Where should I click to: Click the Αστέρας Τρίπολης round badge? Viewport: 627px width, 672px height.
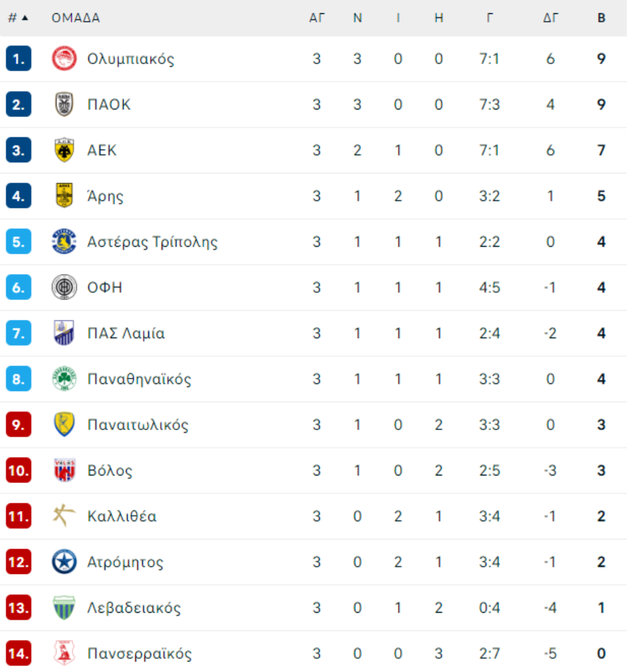pyautogui.click(x=64, y=242)
